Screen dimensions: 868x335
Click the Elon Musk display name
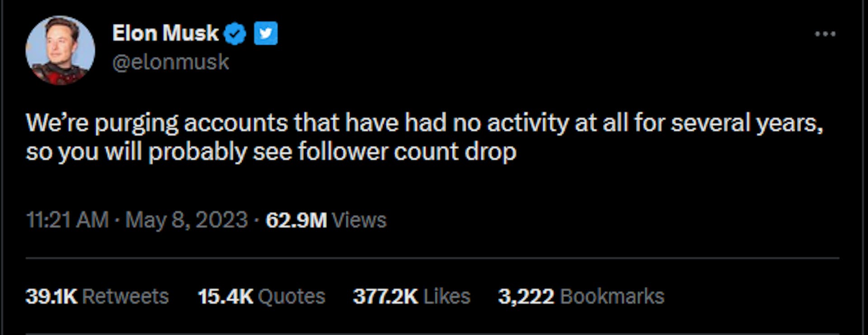click(165, 33)
